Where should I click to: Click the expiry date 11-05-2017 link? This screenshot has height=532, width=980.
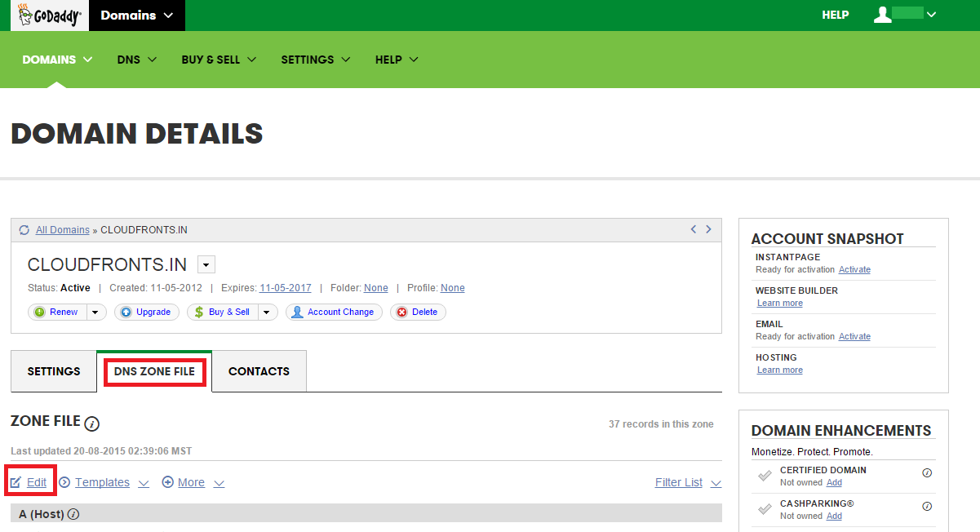[286, 288]
